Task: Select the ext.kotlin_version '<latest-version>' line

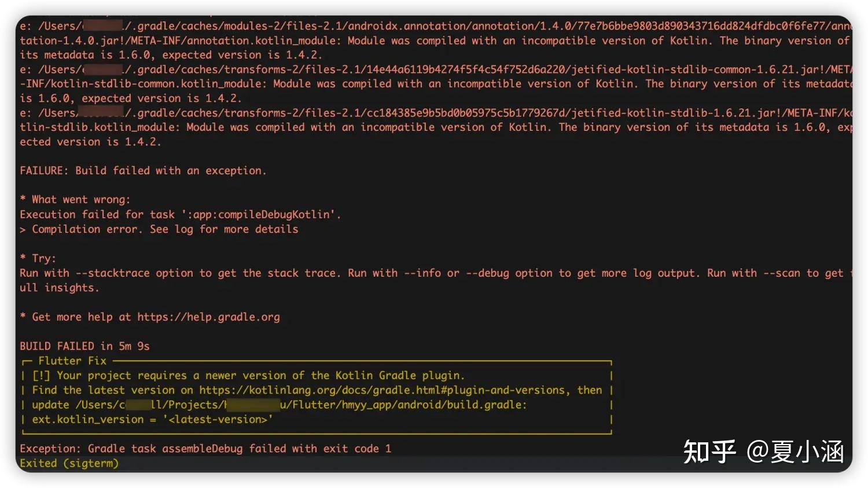Action: click(x=152, y=419)
